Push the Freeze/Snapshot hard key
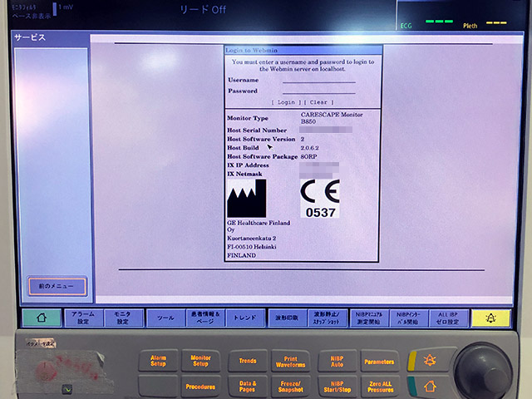Image resolution: width=532 pixels, height=399 pixels. click(x=290, y=387)
